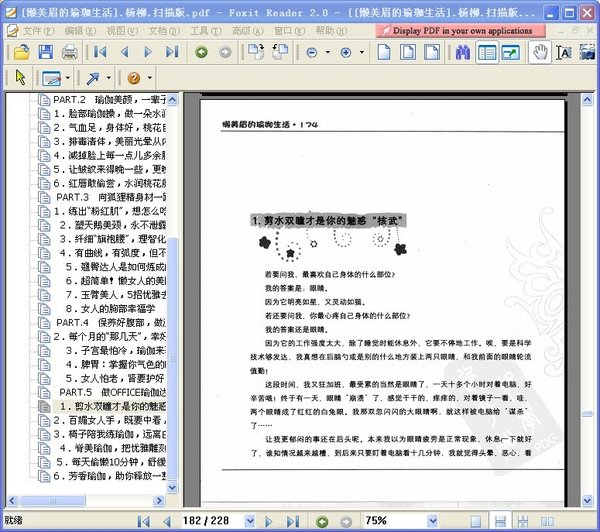This screenshot has height=532, width=600.
Task: Switch to single page layout
Action: tap(476, 521)
